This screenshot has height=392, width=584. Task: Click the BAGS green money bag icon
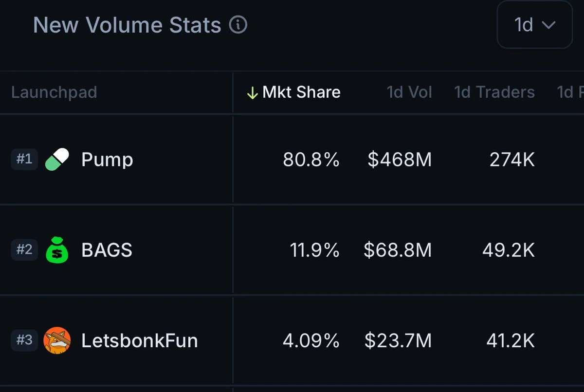(x=57, y=250)
